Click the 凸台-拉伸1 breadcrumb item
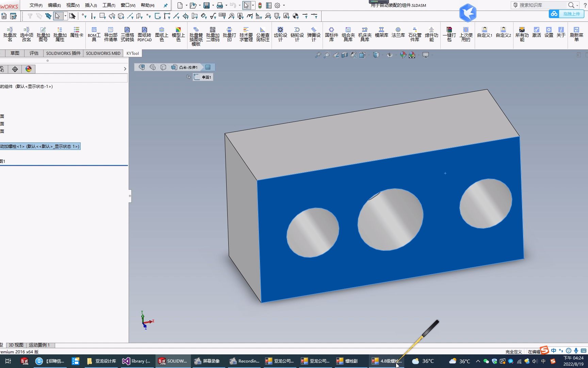The height and width of the screenshot is (368, 588). click(188, 67)
